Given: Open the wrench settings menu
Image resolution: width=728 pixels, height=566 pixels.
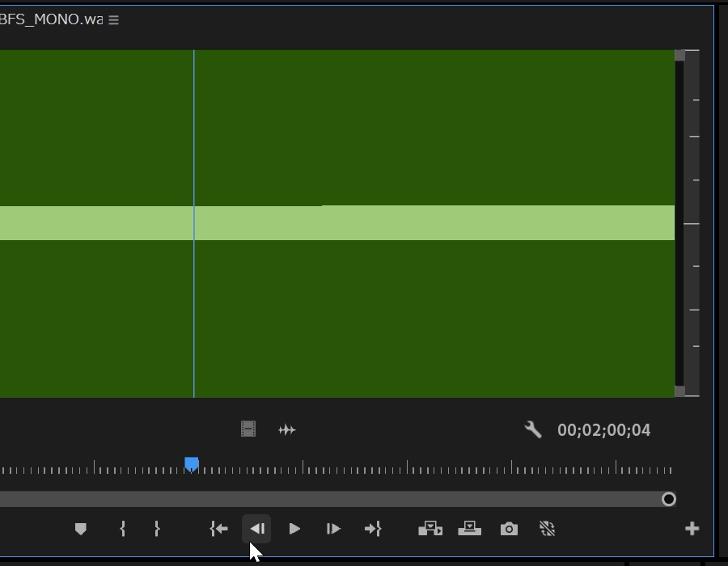Looking at the screenshot, I should pyautogui.click(x=533, y=429).
